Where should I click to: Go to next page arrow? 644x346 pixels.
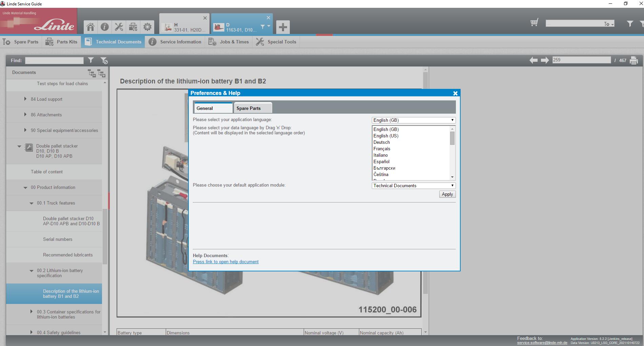[545, 60]
